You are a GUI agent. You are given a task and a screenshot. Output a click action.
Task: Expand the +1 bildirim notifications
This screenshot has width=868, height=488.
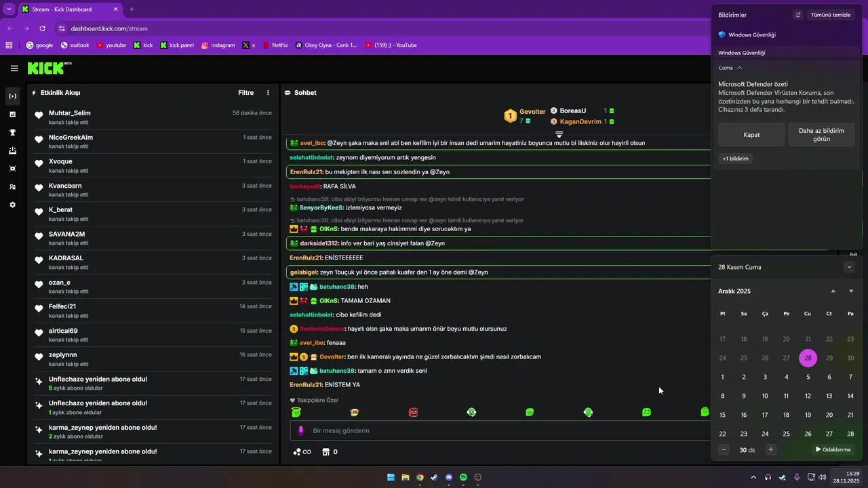[x=736, y=159]
